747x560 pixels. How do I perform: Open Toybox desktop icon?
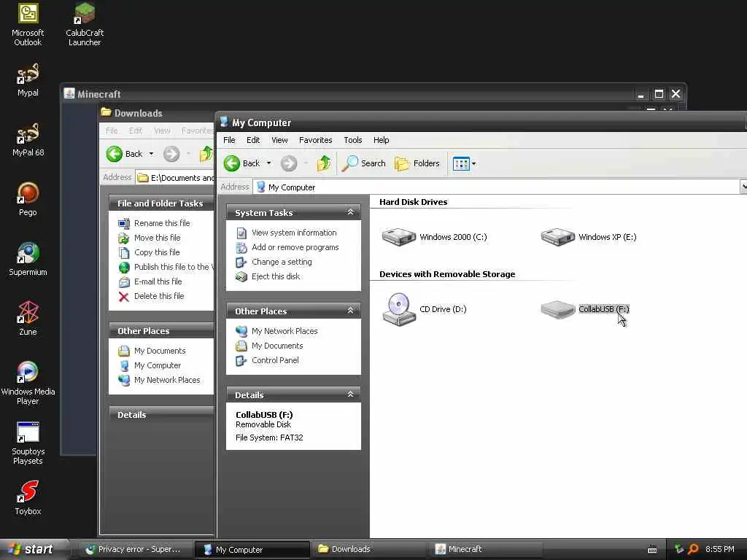pos(28,498)
